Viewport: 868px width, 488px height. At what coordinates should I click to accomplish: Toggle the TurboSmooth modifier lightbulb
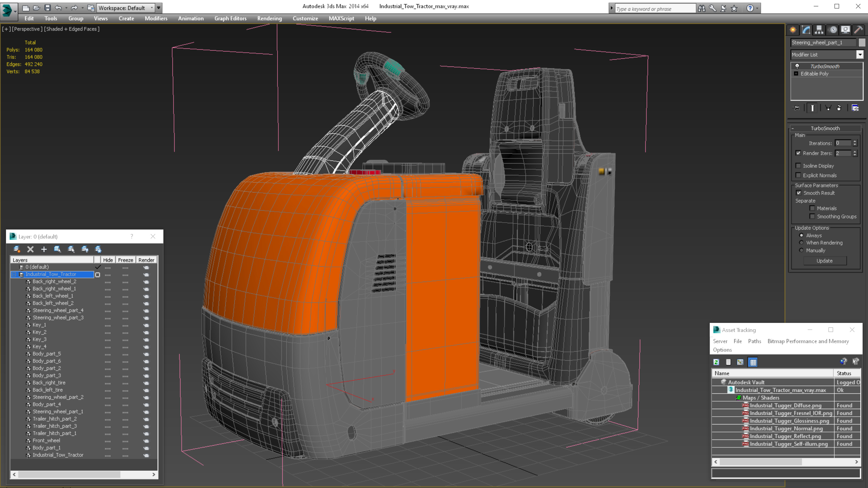[797, 66]
